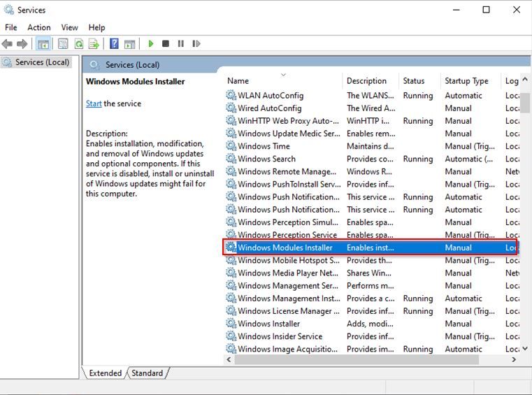This screenshot has width=532, height=395.
Task: Click the horizontal scrollbar right arrow
Action: [514, 359]
